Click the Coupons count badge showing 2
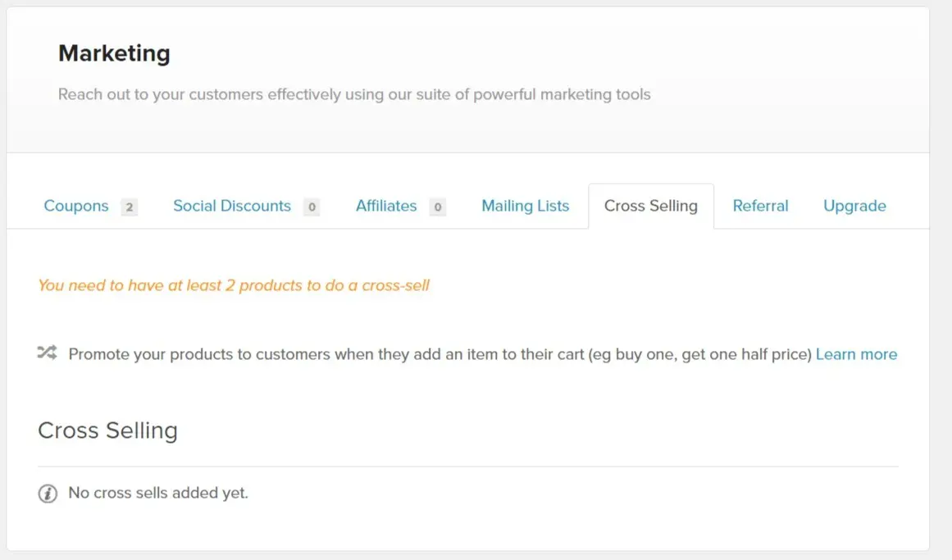Image resolution: width=952 pixels, height=560 pixels. [129, 207]
